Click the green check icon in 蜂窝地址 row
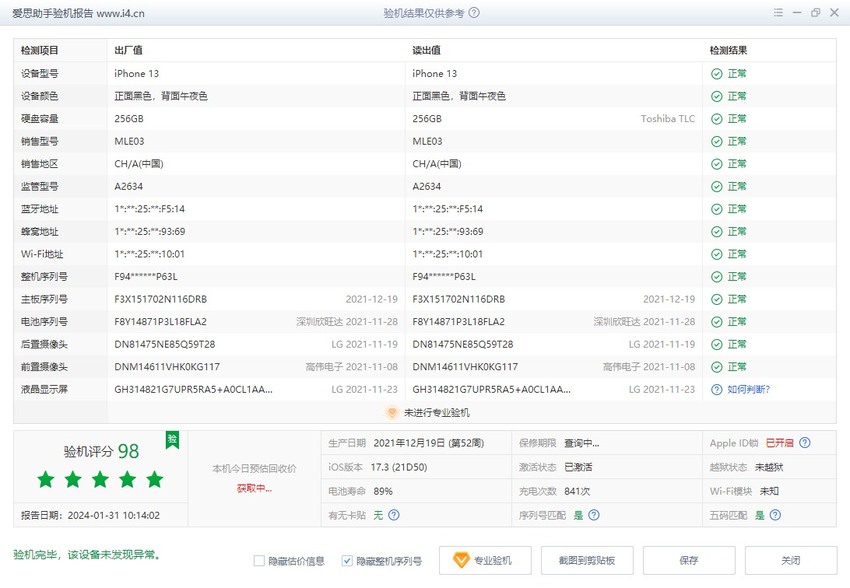Viewport: 850px width, 588px height. [717, 232]
